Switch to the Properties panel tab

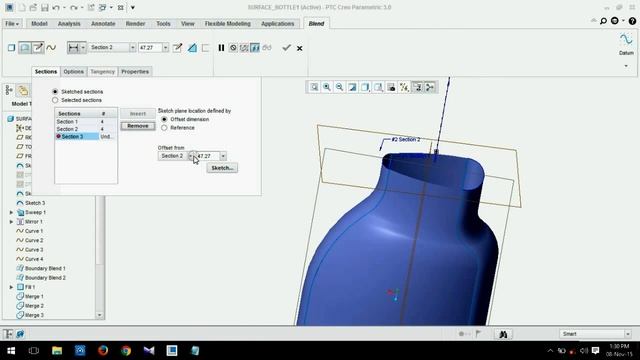pyautogui.click(x=135, y=71)
